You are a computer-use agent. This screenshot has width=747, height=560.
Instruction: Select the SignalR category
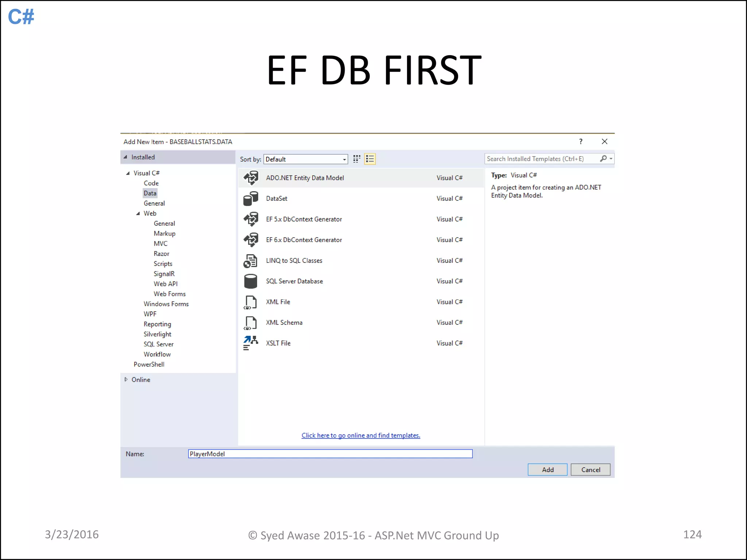point(164,274)
